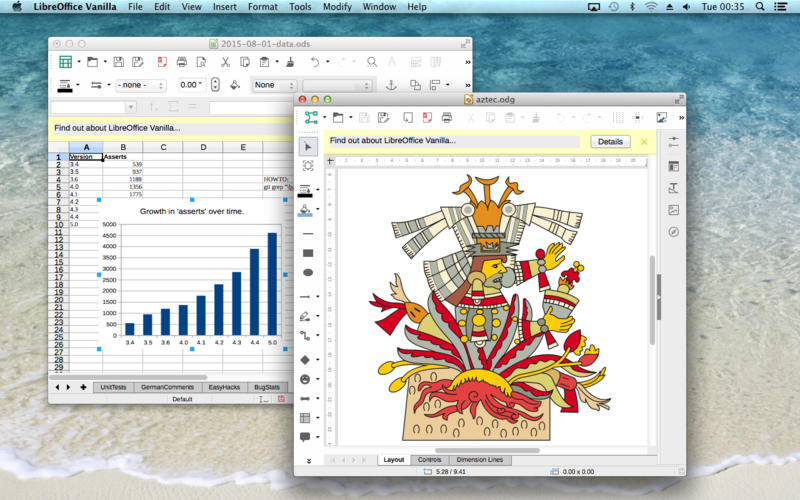Screen dimensions: 800x500
Task: Click the Wi-Fi icon in menu bar
Action: click(x=651, y=7)
